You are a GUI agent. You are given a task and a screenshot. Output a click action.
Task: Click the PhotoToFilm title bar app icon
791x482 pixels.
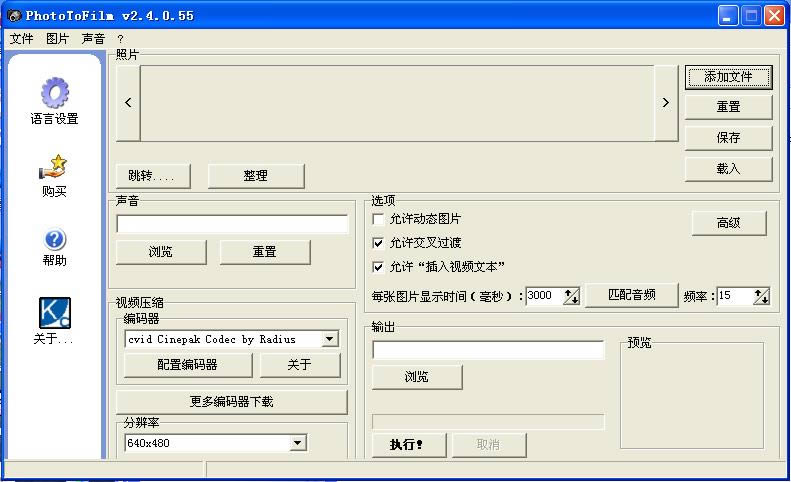(x=14, y=16)
